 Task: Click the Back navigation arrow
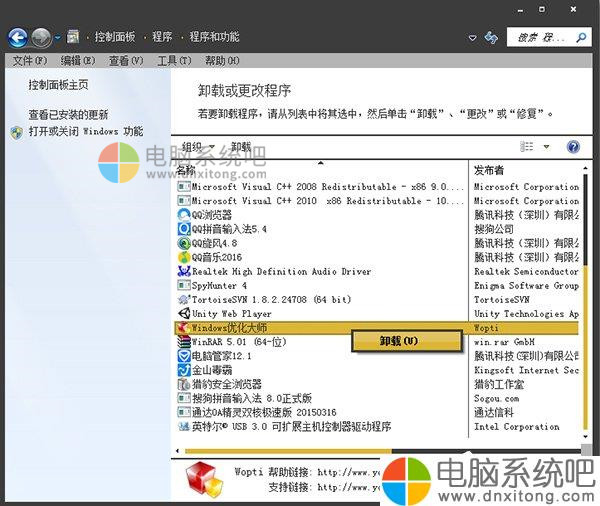(x=18, y=38)
